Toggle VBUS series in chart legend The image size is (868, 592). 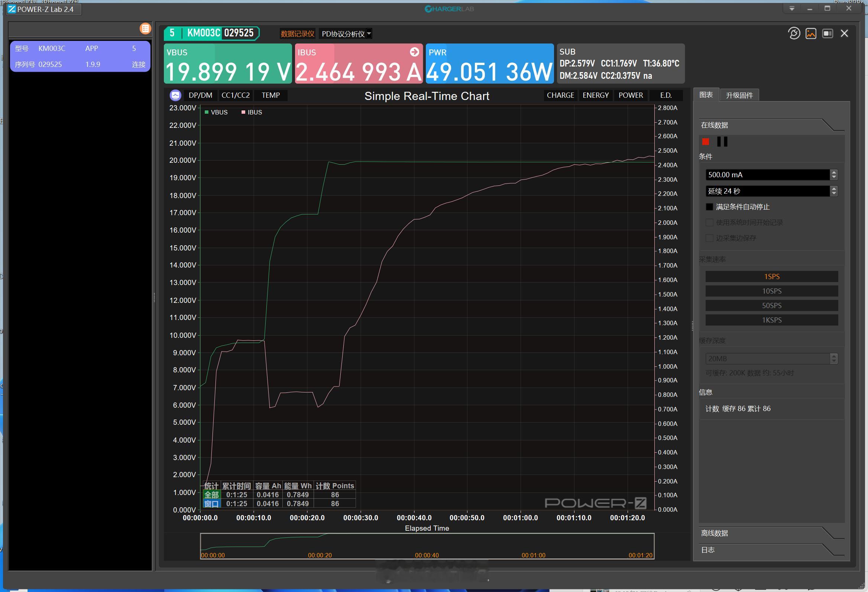(x=216, y=112)
